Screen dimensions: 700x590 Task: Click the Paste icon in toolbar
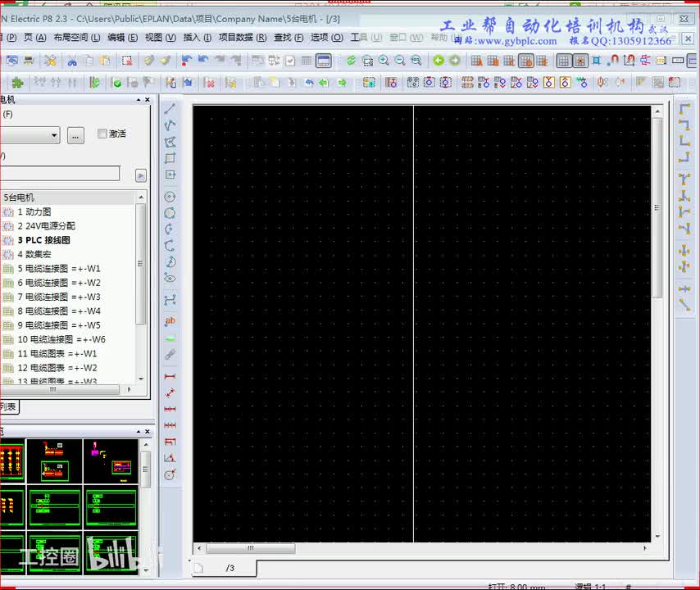click(106, 61)
